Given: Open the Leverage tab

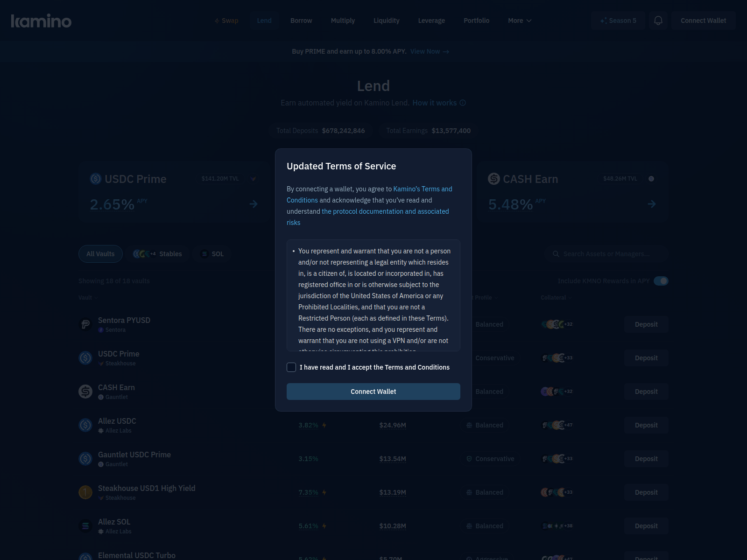Looking at the screenshot, I should point(431,21).
